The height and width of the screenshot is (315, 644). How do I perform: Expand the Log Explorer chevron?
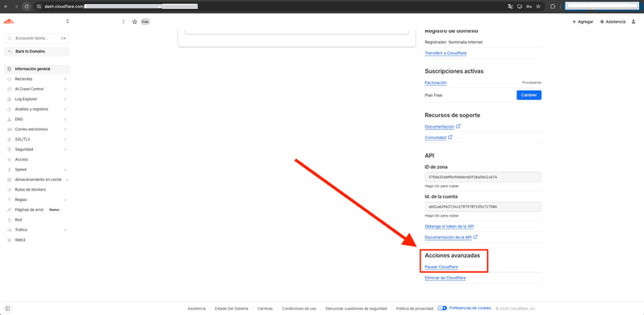(x=65, y=99)
